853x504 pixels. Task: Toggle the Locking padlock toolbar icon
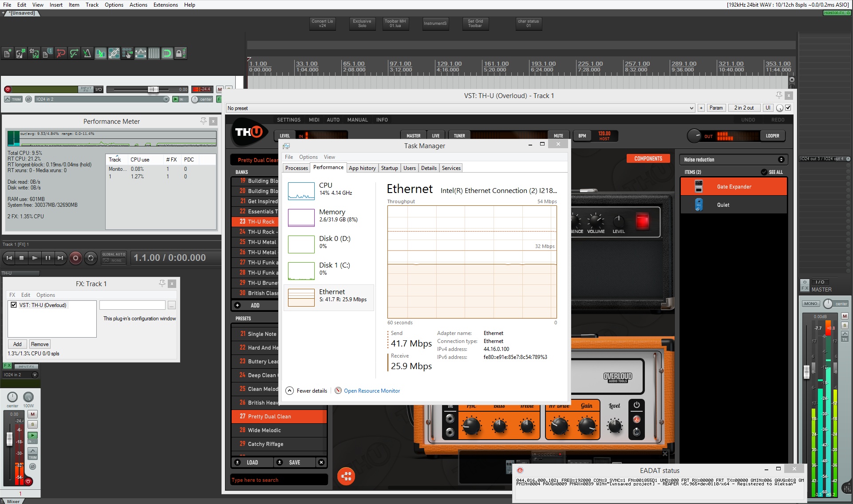tap(180, 54)
